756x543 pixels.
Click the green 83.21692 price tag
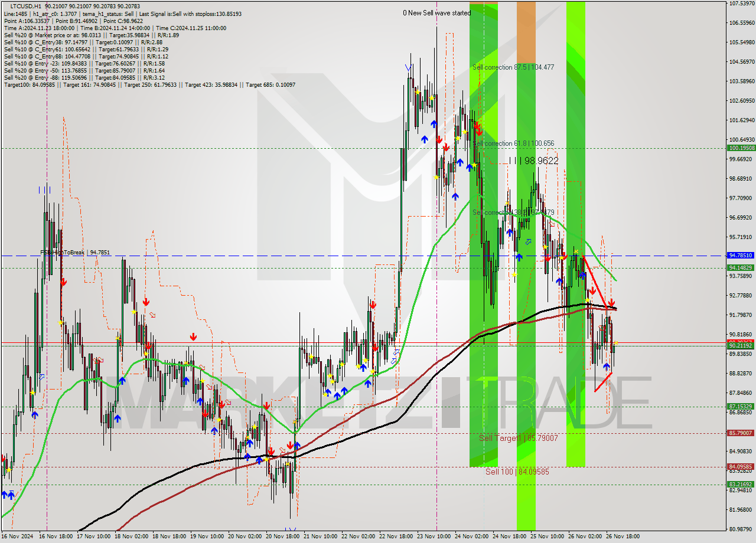[x=741, y=484]
